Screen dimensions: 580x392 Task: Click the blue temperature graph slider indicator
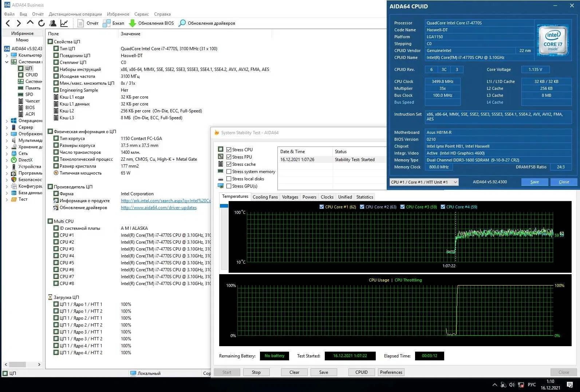tap(224, 206)
